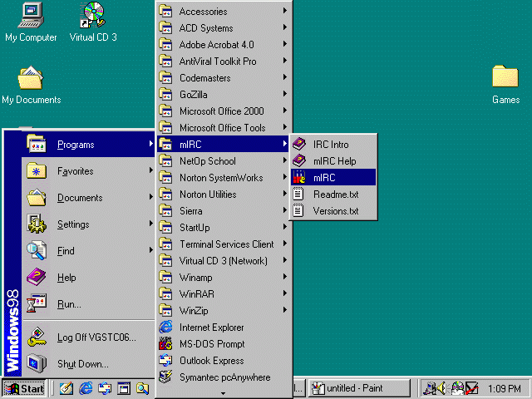Launch Internet Explorer from Programs
The width and height of the screenshot is (532, 399).
(x=224, y=327)
